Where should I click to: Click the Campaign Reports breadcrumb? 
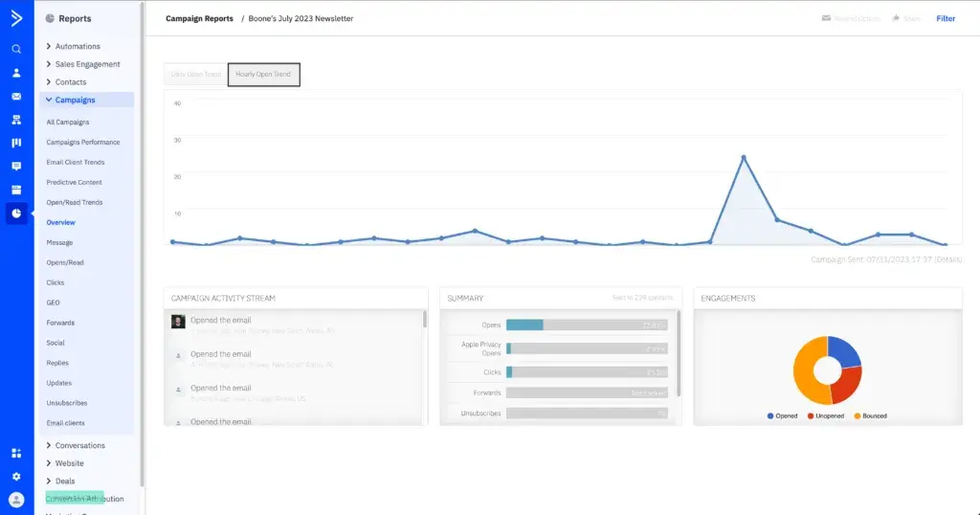(199, 18)
